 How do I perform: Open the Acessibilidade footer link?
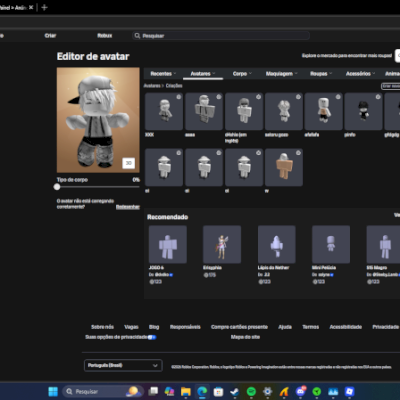(346, 327)
